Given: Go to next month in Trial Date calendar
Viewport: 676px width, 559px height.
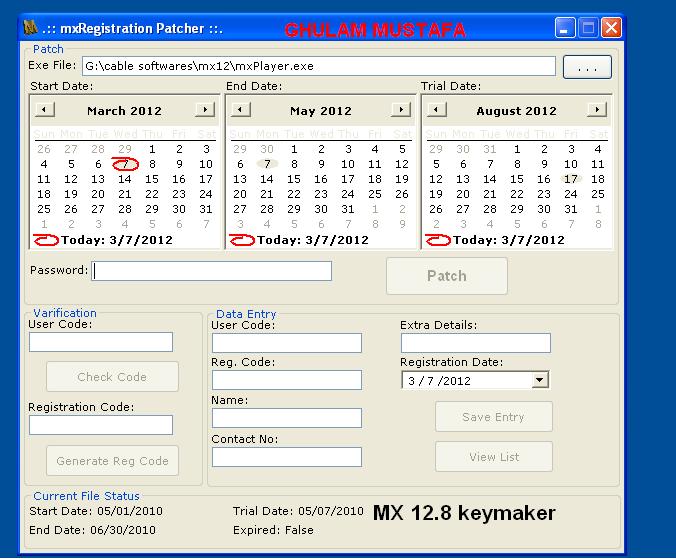Looking at the screenshot, I should (597, 109).
